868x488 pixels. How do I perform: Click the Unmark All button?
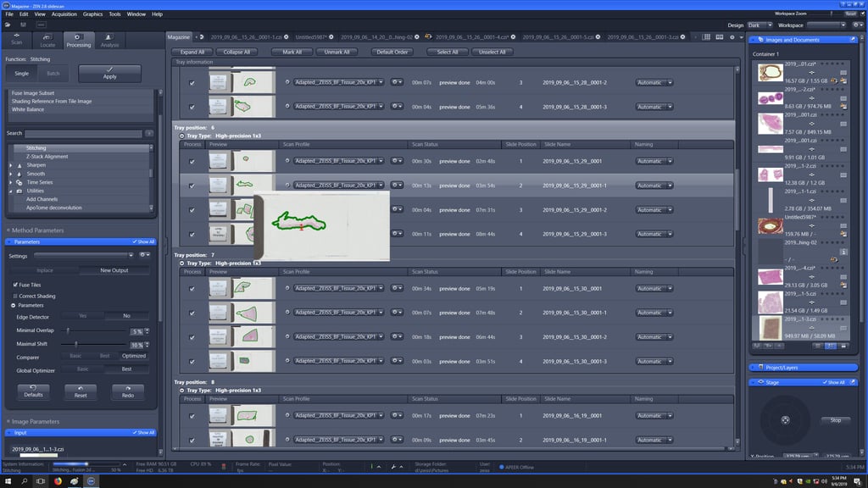[337, 52]
